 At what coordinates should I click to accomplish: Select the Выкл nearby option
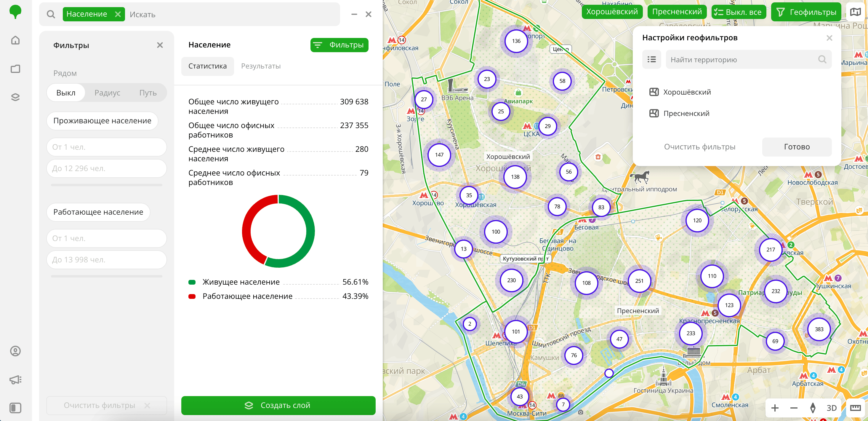(x=66, y=93)
